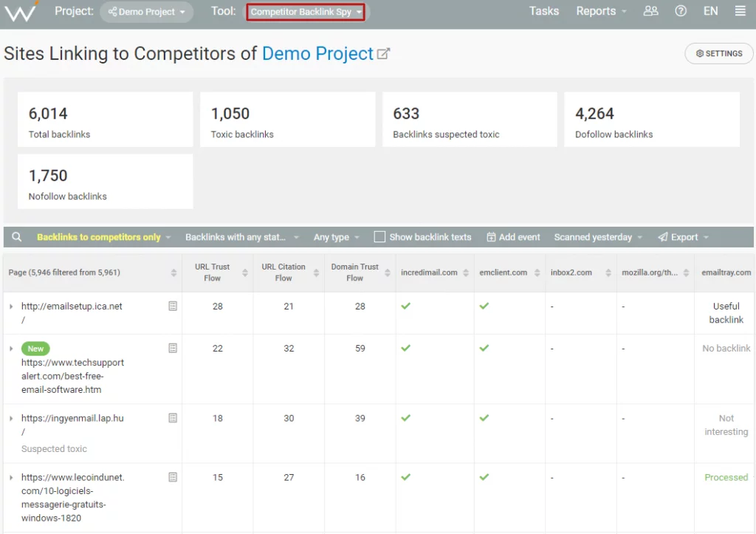This screenshot has width=756, height=534.
Task: Click the SETTINGS button
Action: click(718, 53)
